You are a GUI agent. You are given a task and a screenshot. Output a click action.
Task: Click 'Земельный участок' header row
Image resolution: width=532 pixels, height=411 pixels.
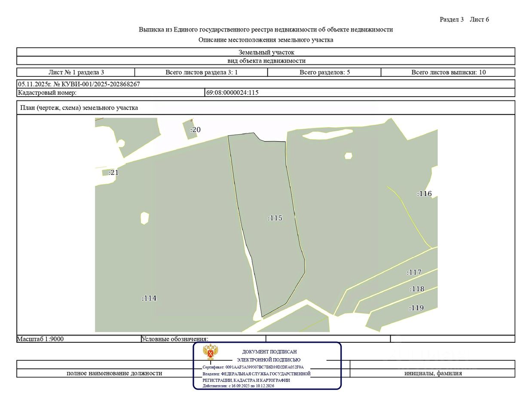click(266, 52)
